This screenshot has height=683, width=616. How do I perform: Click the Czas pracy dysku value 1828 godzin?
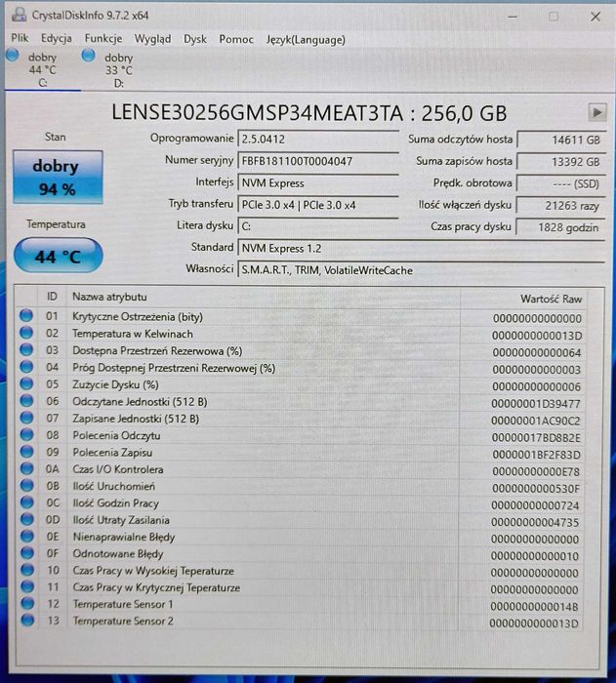point(561,227)
